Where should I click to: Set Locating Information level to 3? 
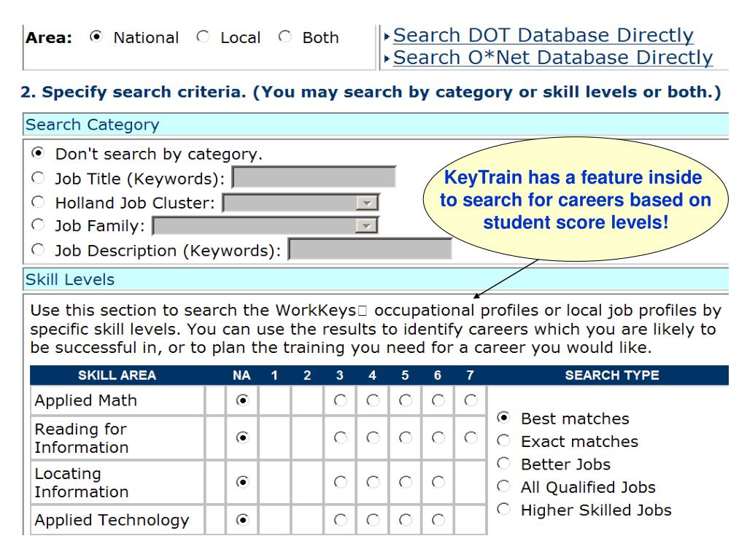pyautogui.click(x=340, y=482)
